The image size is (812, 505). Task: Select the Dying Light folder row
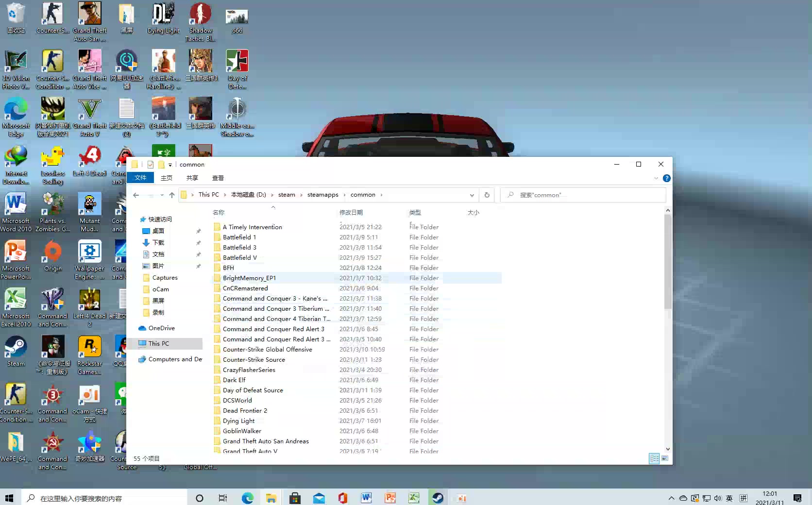coord(238,421)
